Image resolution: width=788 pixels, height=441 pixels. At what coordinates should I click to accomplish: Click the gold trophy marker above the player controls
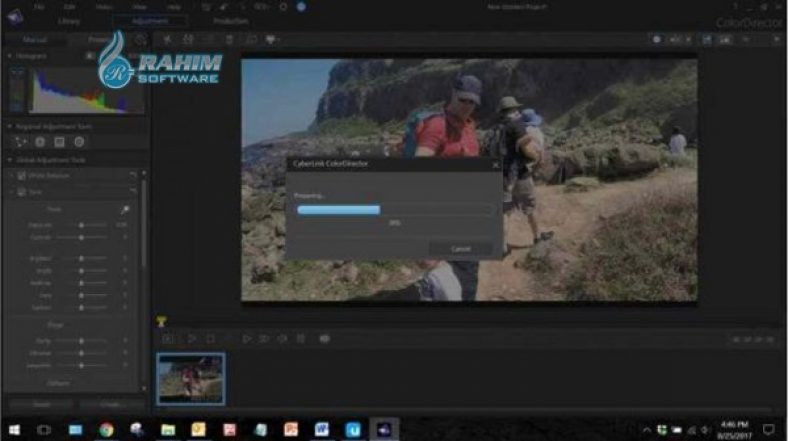pos(161,321)
